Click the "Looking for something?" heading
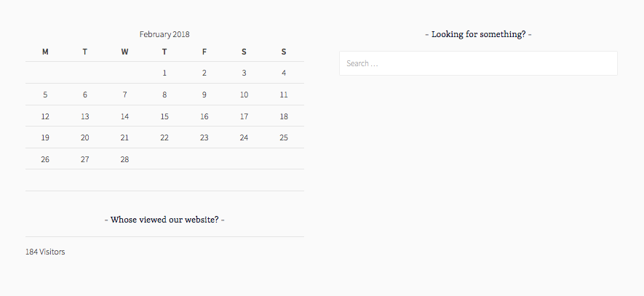 coord(478,34)
